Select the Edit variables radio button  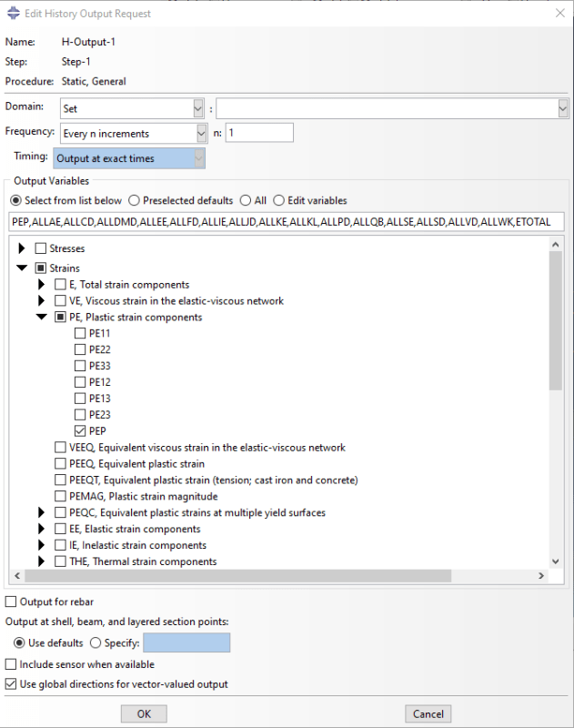[279, 200]
